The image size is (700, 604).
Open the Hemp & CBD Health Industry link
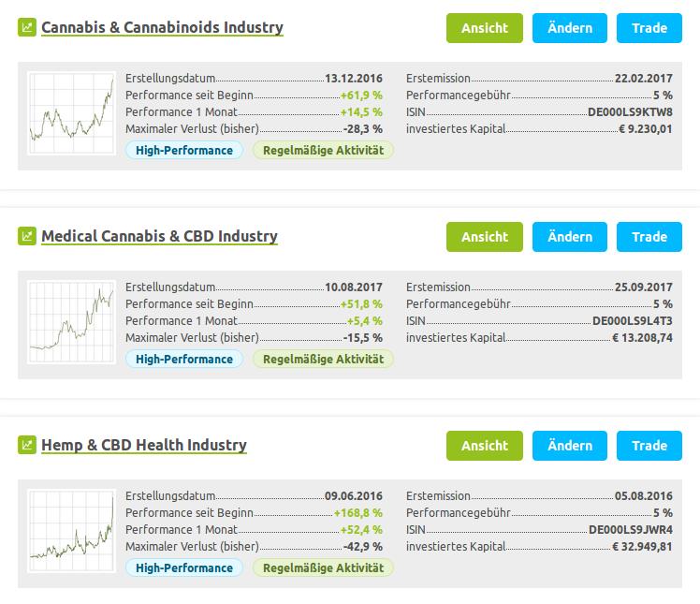point(144,445)
